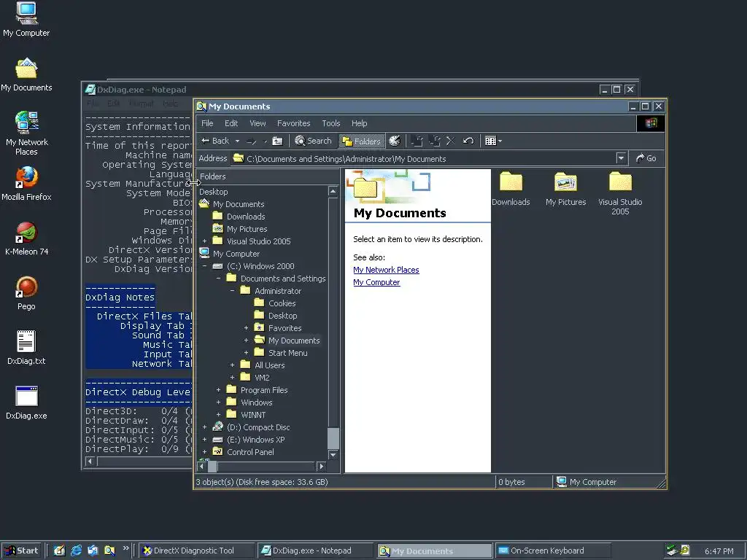Screen dimensions: 747x560
Task: Expand the All Users tree node
Action: click(x=232, y=365)
